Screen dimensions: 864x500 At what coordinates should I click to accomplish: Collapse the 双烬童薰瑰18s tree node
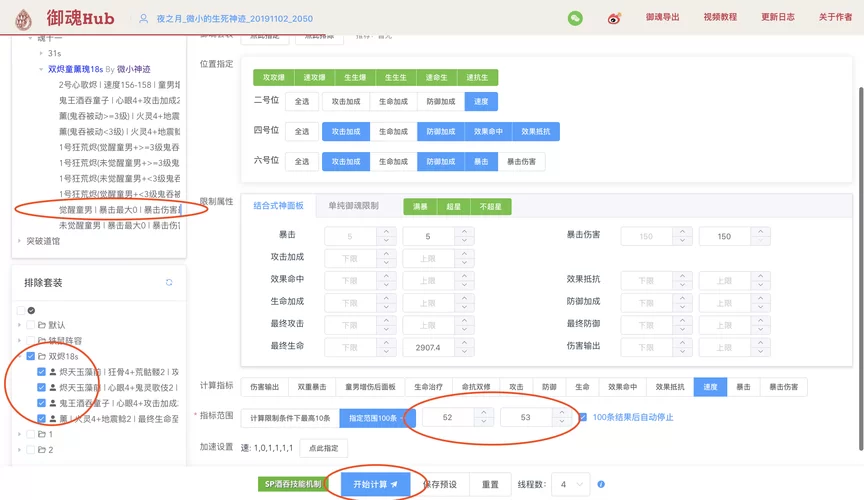point(41,69)
